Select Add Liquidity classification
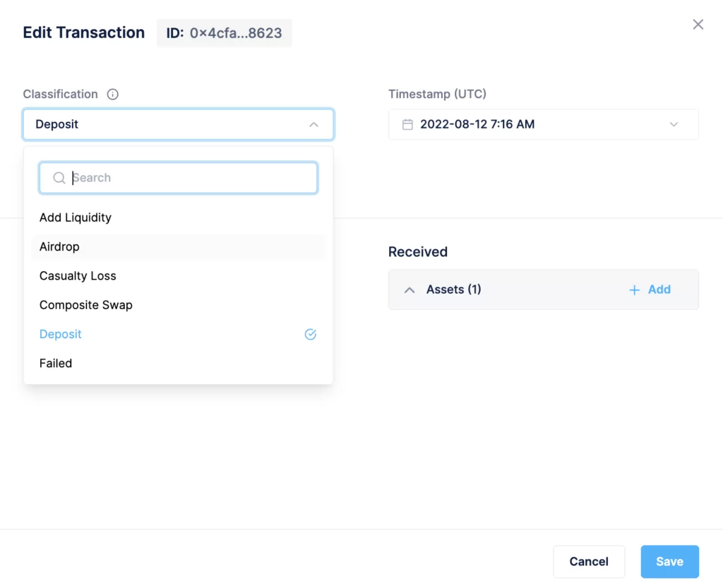Viewport: 723px width, 588px height. click(179, 217)
